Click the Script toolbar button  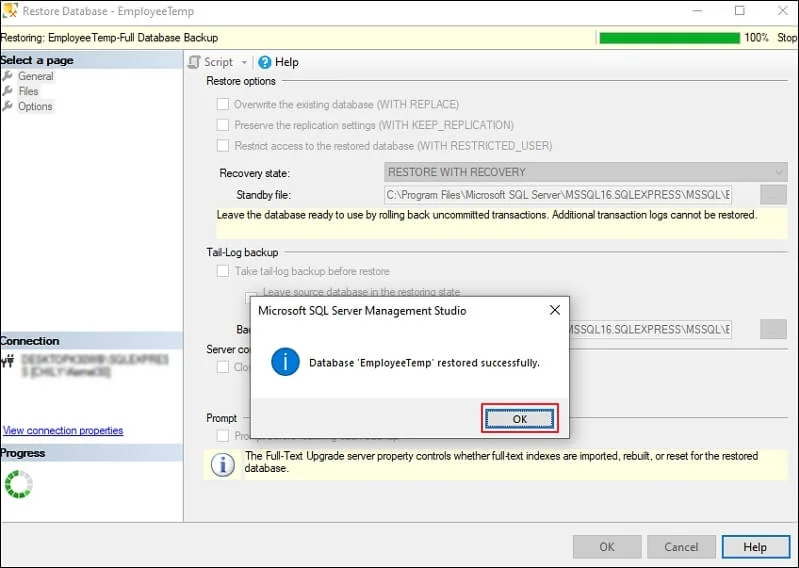(211, 62)
